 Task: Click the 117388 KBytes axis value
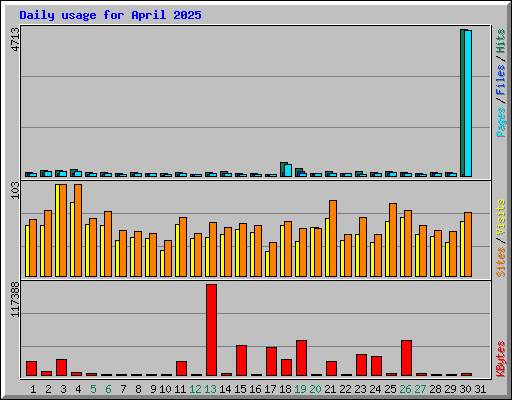tap(15, 299)
